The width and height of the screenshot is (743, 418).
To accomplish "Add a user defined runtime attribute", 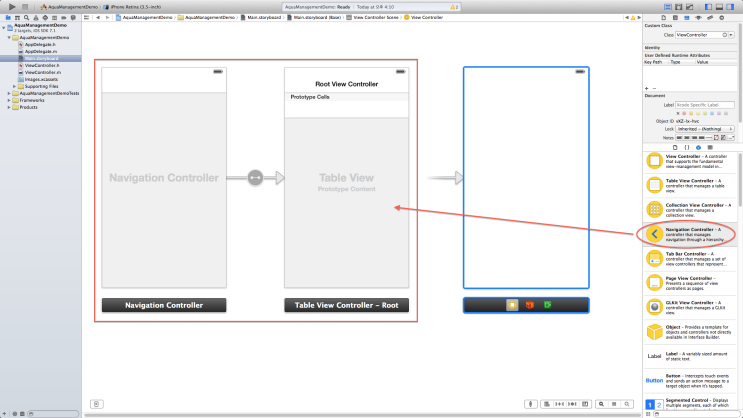I will (646, 89).
